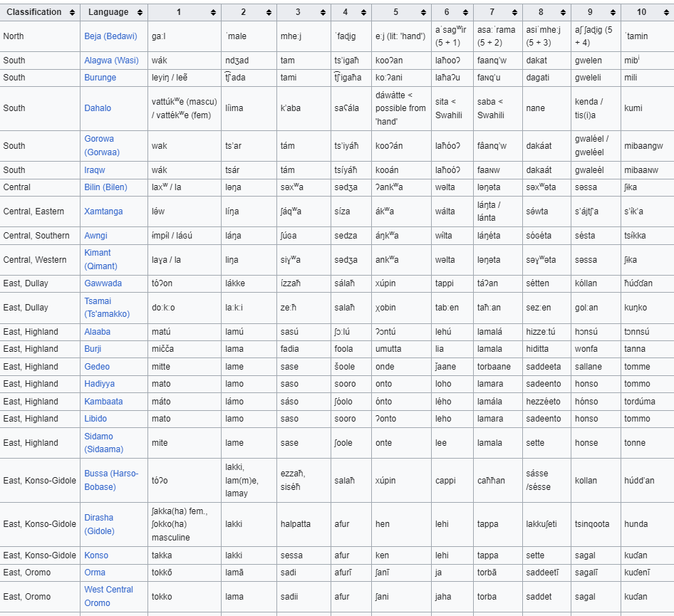Open the Burji language page
Viewport: 674px width, 616px height.
click(x=93, y=349)
